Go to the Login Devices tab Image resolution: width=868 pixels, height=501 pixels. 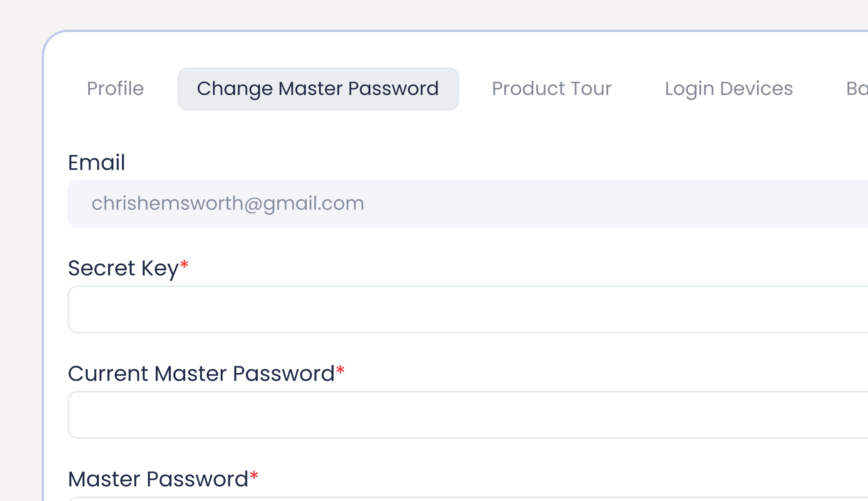729,89
